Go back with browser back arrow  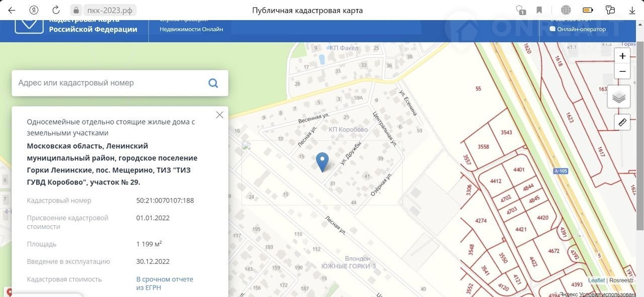(x=12, y=10)
